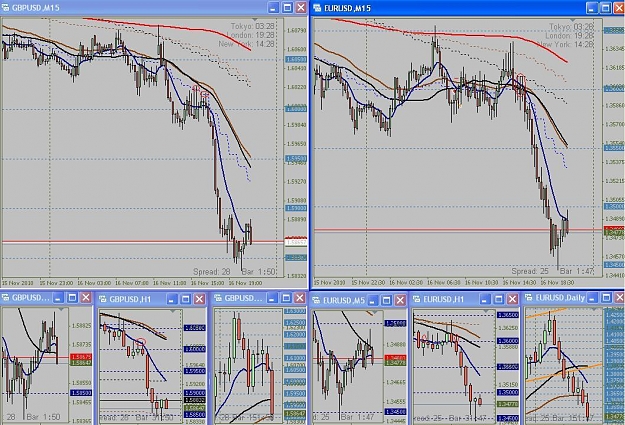Viewport: 625px width, 425px height.
Task: Click the chart shift triangle in EURUSD,M15
Action: click(x=573, y=20)
